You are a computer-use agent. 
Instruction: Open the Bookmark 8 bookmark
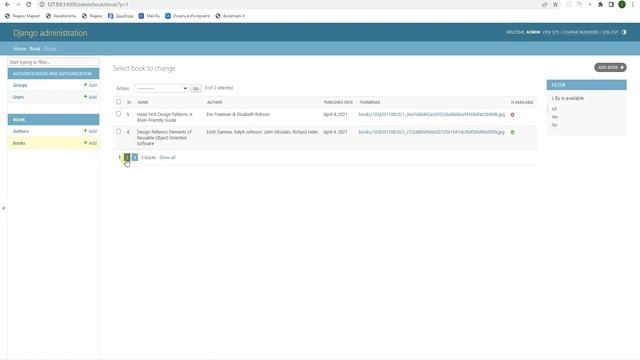(x=230, y=16)
